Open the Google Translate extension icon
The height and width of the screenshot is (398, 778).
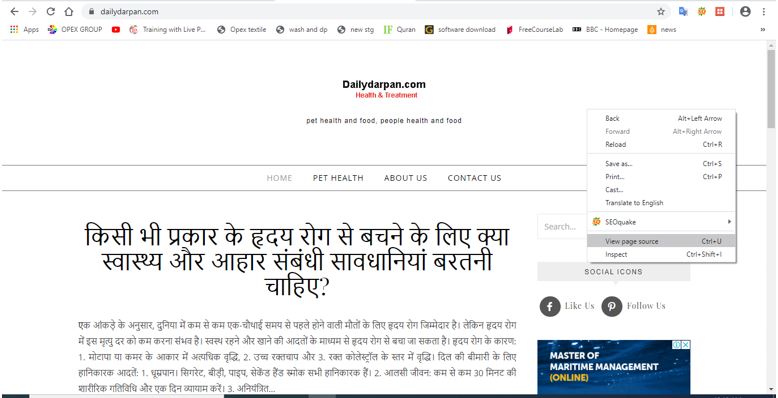[683, 11]
